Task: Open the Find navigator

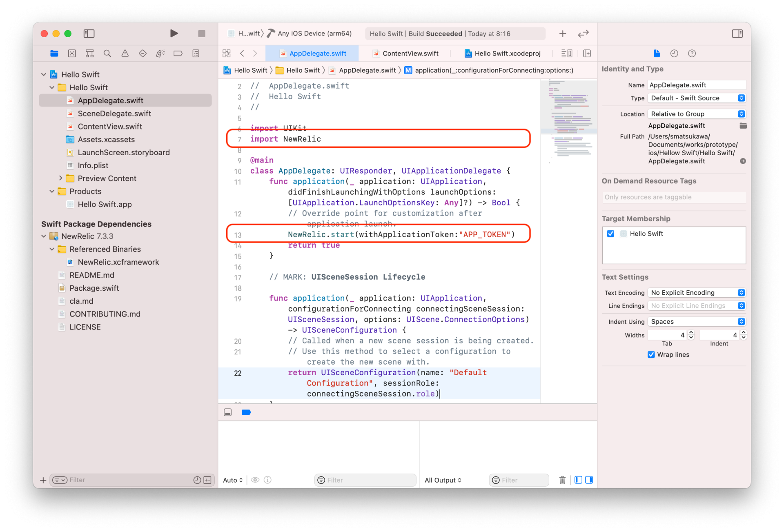Action: point(107,53)
